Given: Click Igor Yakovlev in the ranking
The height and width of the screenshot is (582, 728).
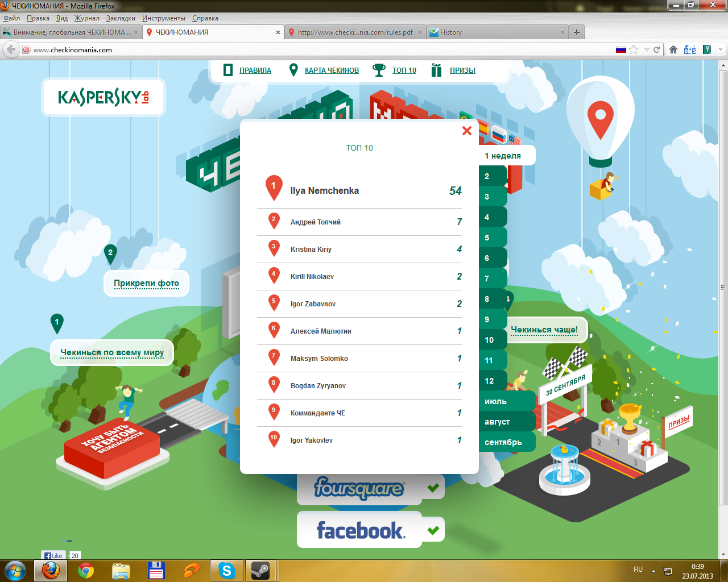Looking at the screenshot, I should (312, 440).
